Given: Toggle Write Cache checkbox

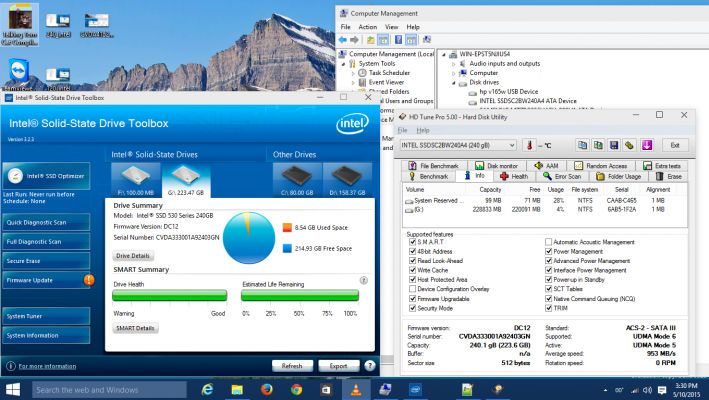Looking at the screenshot, I should [412, 270].
